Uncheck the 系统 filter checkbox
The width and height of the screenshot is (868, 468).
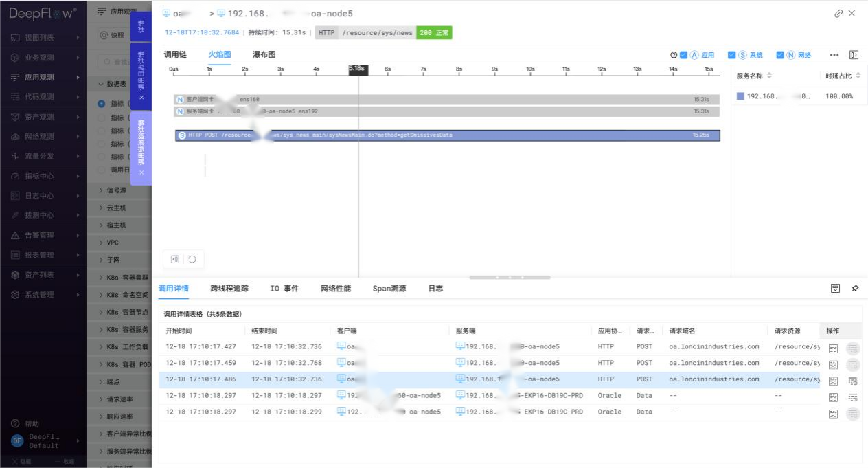point(731,55)
